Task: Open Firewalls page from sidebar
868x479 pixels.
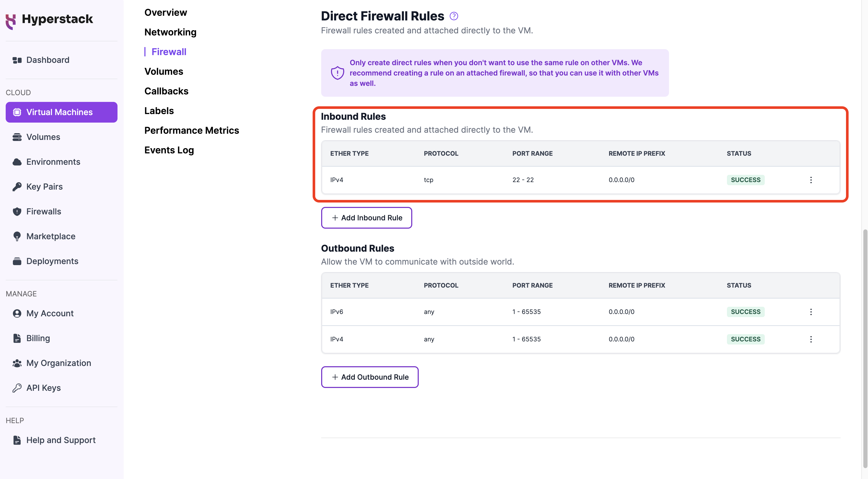Action: tap(61, 212)
